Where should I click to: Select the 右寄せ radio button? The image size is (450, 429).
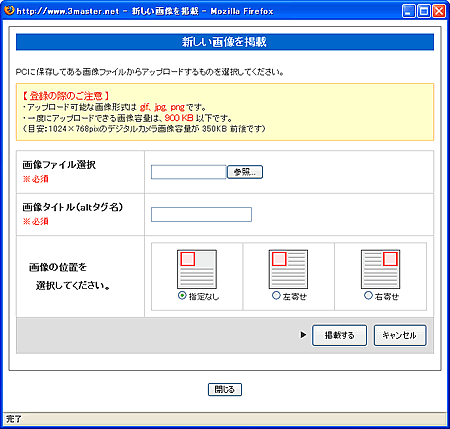(x=368, y=295)
